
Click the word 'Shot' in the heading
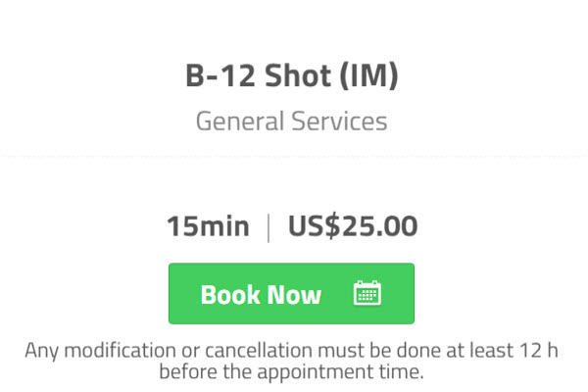298,75
